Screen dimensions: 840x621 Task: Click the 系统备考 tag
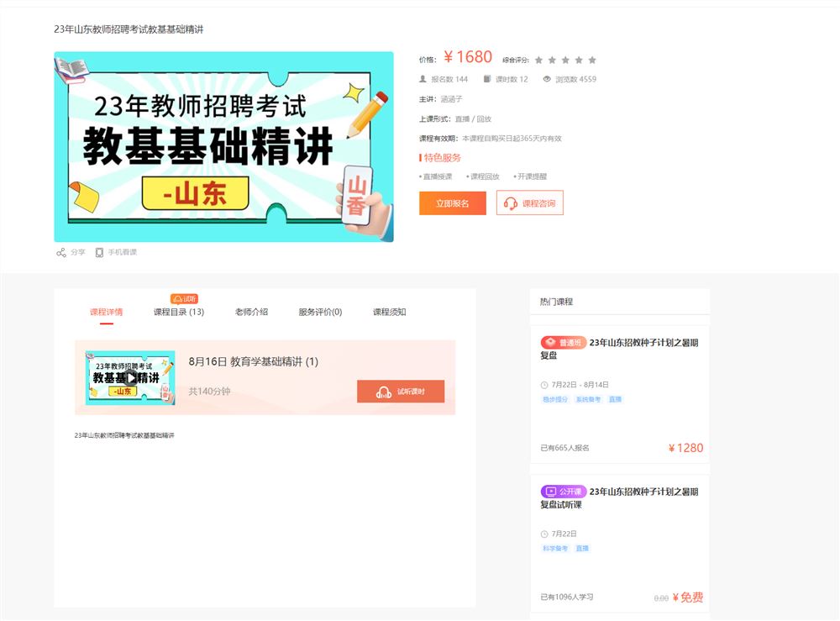[x=588, y=399]
